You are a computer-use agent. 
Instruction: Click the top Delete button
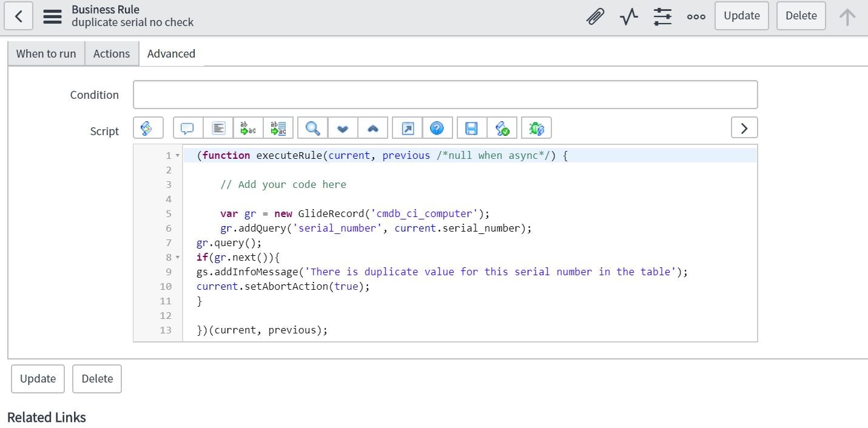[801, 16]
